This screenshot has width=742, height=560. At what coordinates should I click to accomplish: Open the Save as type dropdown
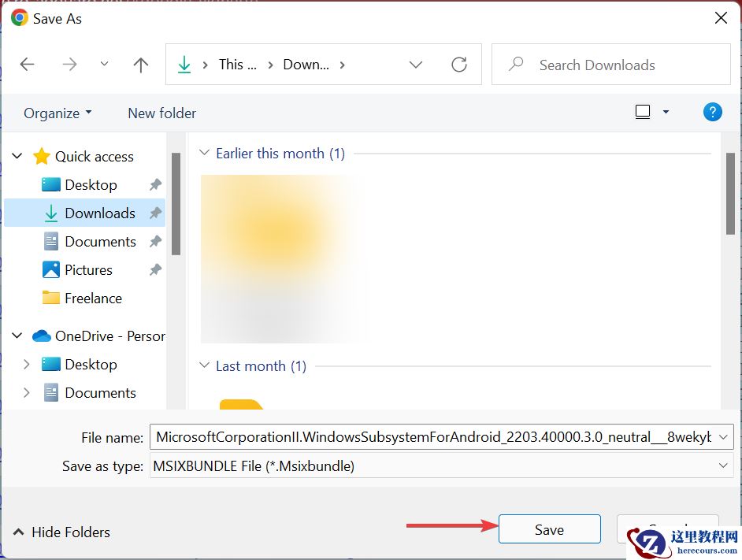(724, 465)
